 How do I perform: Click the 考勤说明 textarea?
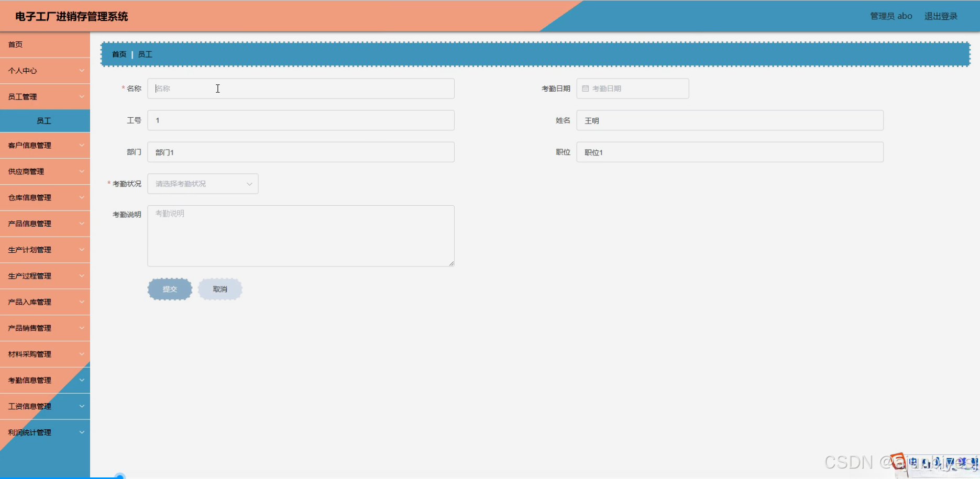[x=301, y=236]
